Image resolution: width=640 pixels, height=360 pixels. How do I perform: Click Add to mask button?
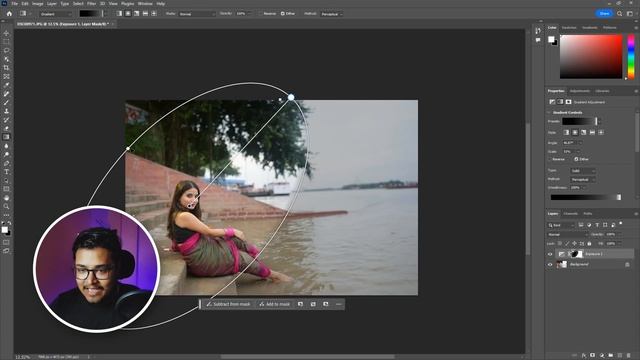pyautogui.click(x=275, y=304)
